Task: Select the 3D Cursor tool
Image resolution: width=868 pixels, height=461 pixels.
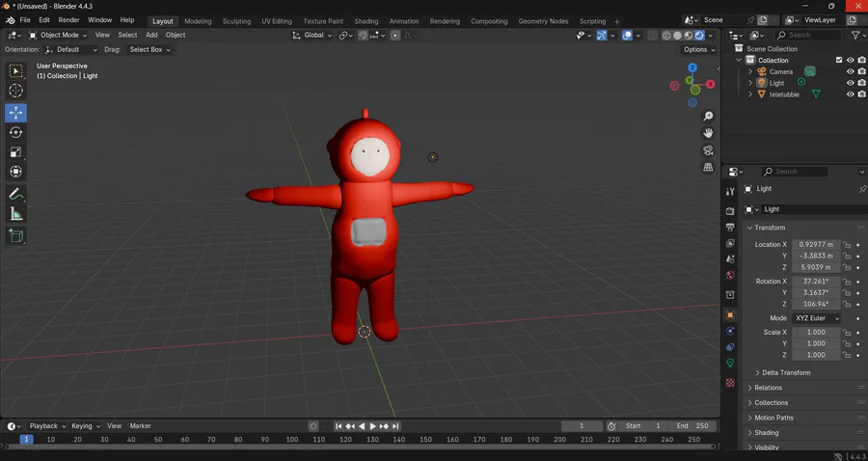Action: click(x=16, y=91)
